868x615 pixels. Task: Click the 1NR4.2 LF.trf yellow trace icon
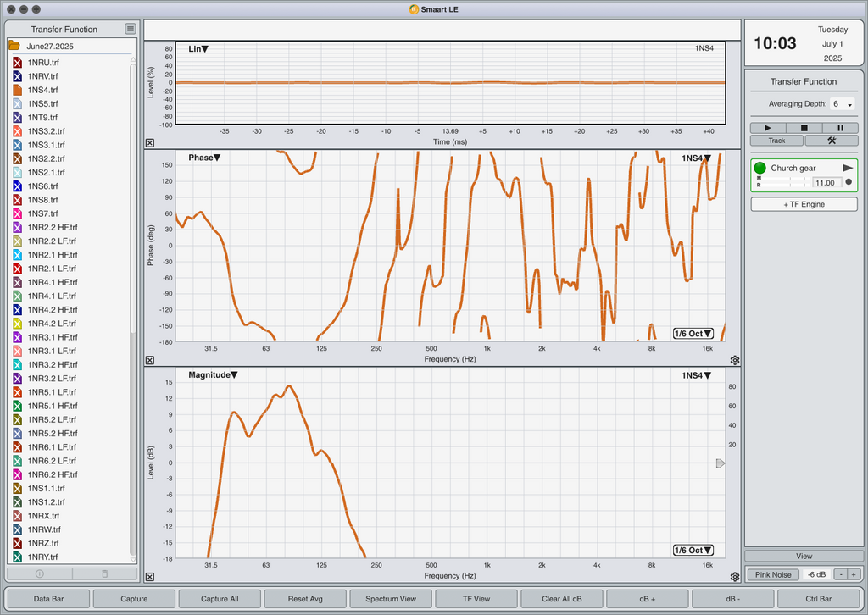click(x=17, y=324)
